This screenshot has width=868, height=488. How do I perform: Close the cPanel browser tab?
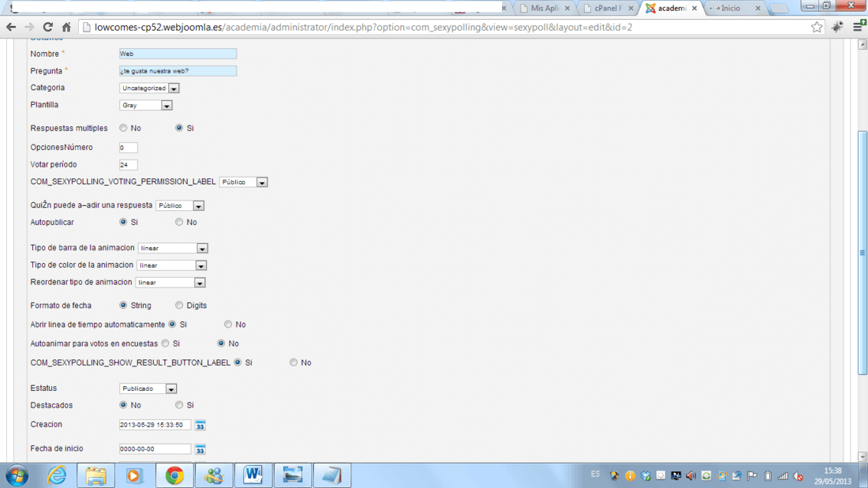[x=630, y=9]
